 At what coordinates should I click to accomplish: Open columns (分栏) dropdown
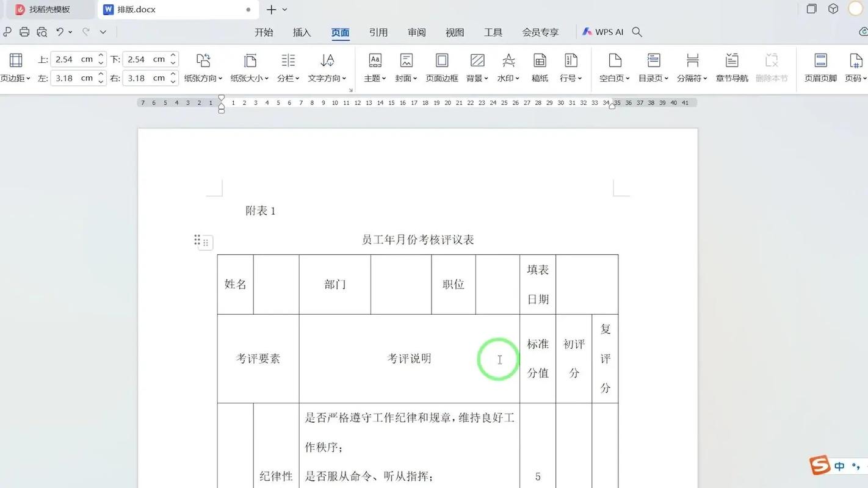(x=288, y=67)
